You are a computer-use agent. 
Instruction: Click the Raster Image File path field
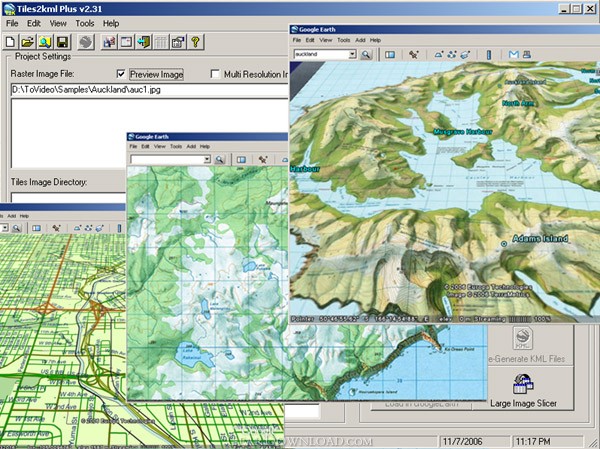(149, 90)
